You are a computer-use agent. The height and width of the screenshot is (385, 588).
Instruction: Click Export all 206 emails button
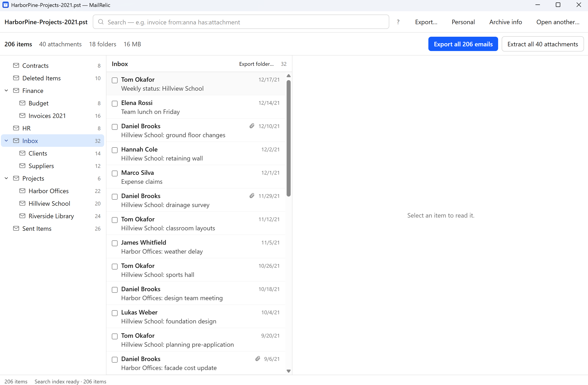463,44
